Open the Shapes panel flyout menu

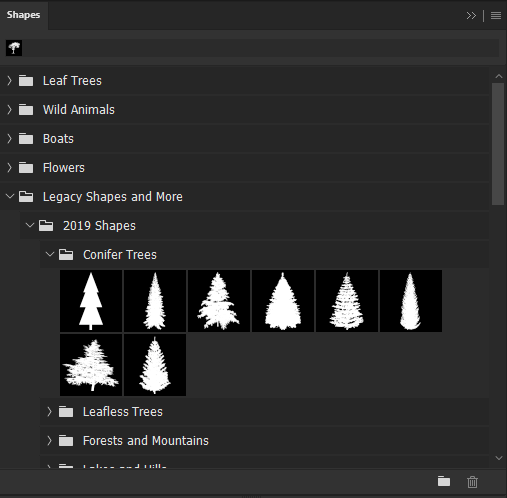496,16
